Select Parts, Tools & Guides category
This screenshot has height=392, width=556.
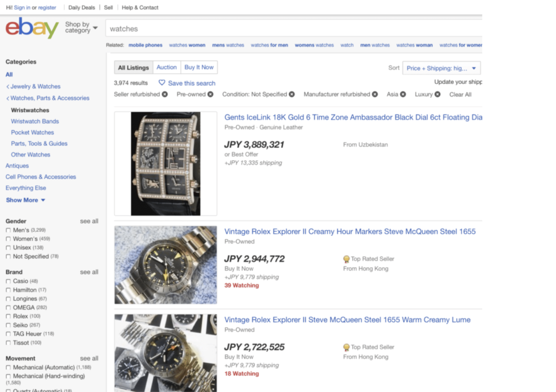coord(39,143)
